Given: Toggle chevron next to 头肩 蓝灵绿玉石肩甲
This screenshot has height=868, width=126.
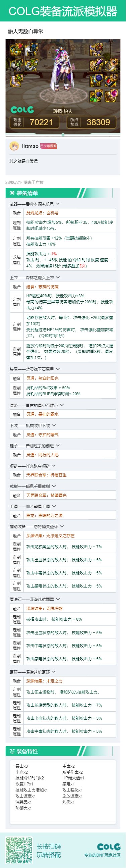Looking at the screenshot, I should [x=58, y=369].
